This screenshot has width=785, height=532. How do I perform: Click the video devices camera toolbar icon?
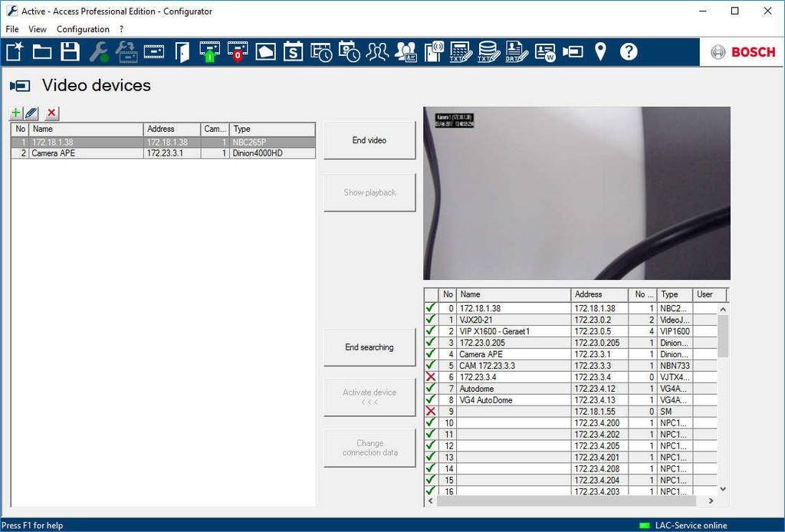(573, 51)
